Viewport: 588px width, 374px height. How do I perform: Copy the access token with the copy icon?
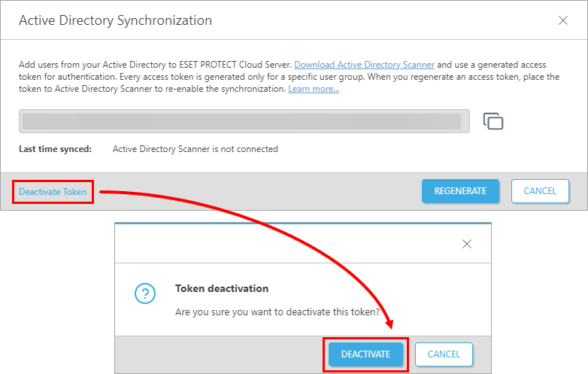493,121
